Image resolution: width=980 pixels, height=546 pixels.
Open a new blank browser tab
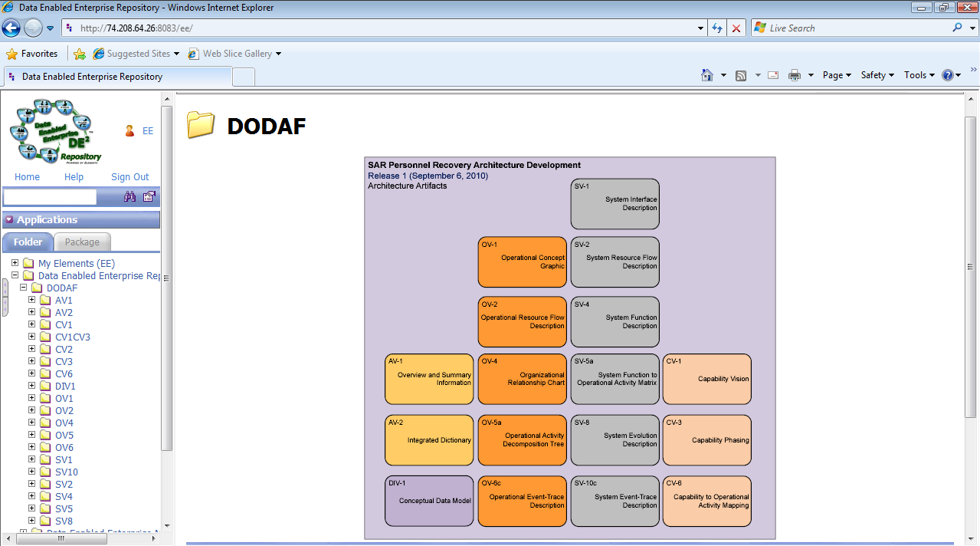tap(244, 77)
